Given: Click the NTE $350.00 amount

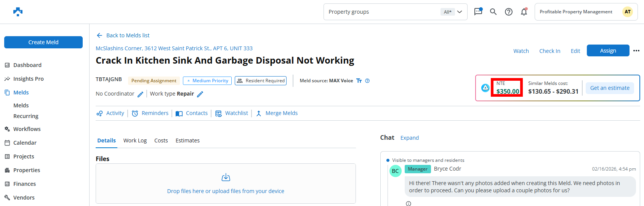Looking at the screenshot, I should pyautogui.click(x=507, y=91).
